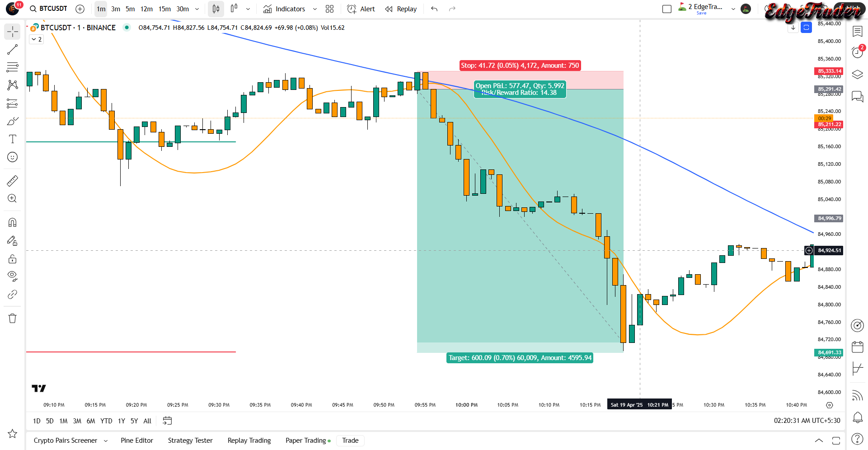Set date range to YTD

(106, 421)
